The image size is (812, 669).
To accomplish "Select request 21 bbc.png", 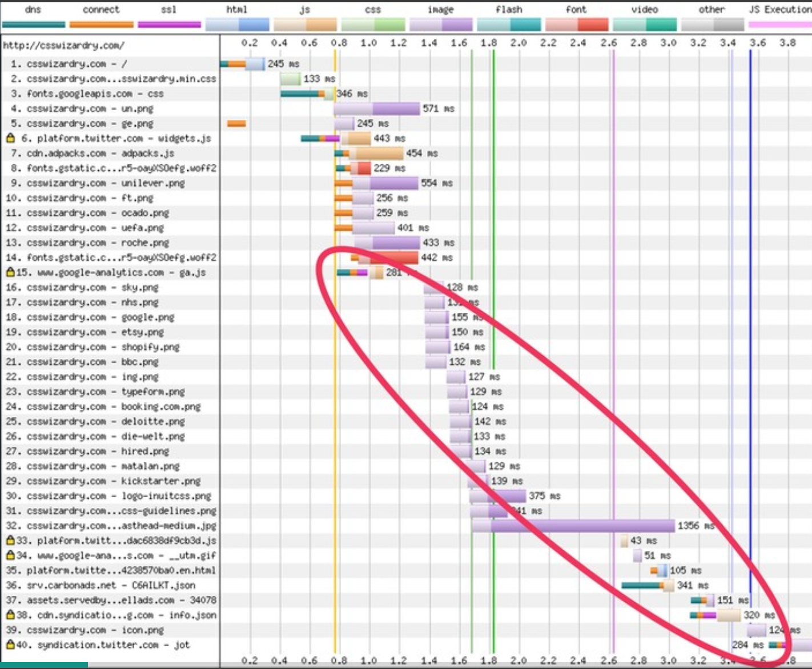I will (x=82, y=361).
